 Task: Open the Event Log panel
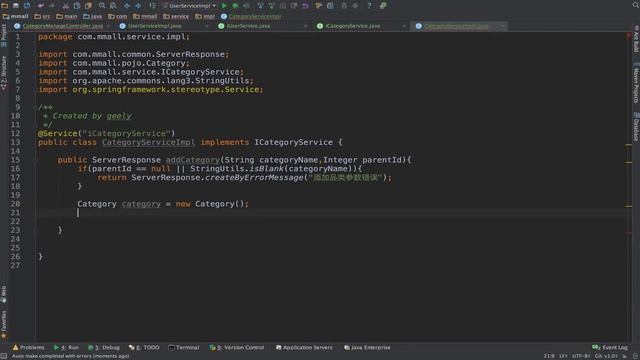coord(610,347)
